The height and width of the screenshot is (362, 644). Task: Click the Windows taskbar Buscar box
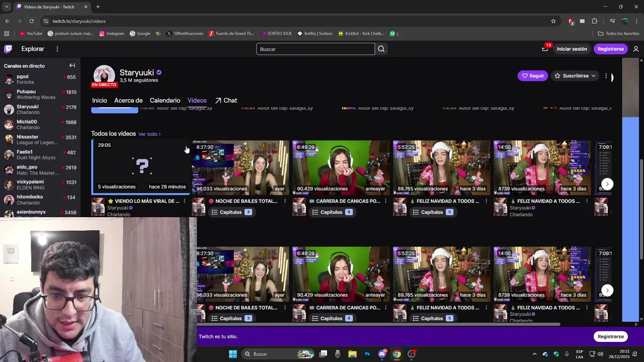(279, 354)
